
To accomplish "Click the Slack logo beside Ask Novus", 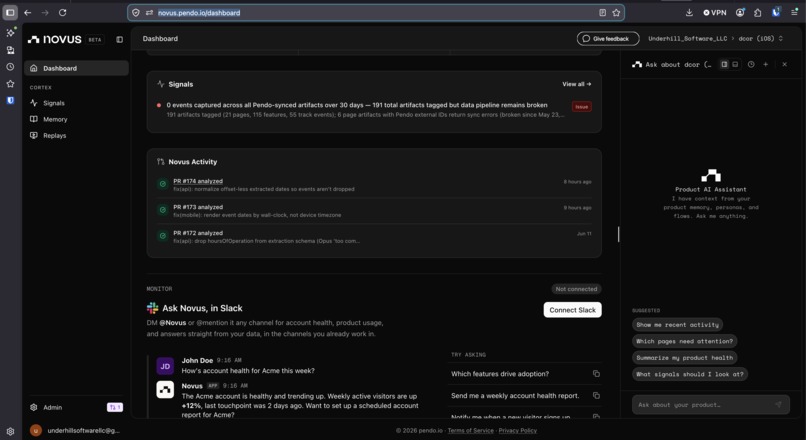I will pyautogui.click(x=152, y=308).
